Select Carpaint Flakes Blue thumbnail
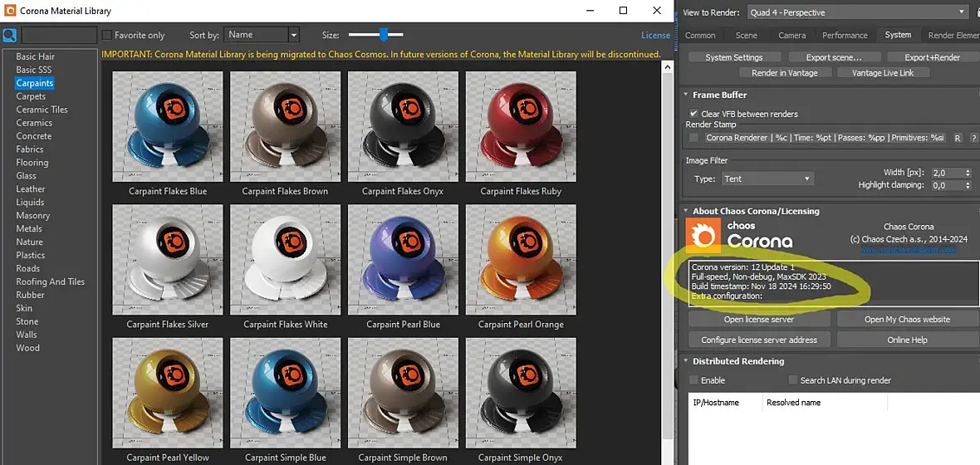Viewport: 980px width, 465px height. coord(168,126)
